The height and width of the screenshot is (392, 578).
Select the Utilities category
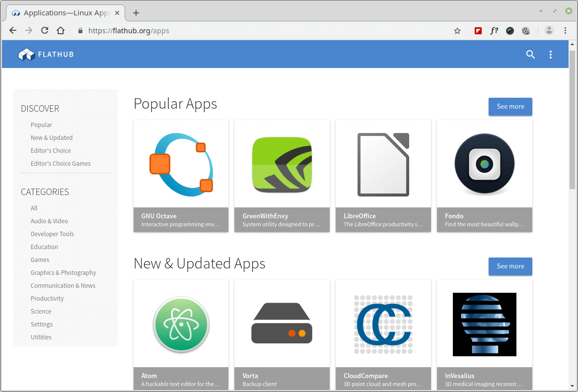point(41,337)
